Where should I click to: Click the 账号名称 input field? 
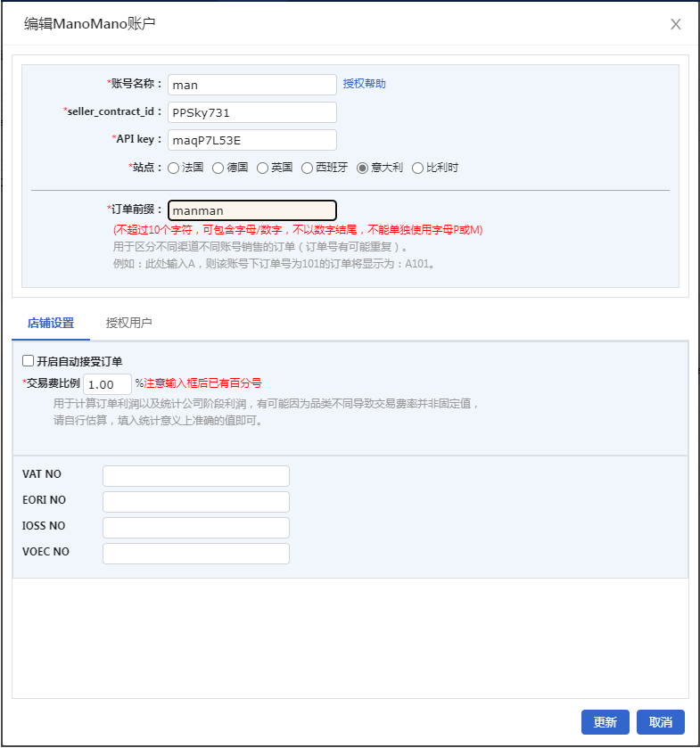[x=252, y=85]
